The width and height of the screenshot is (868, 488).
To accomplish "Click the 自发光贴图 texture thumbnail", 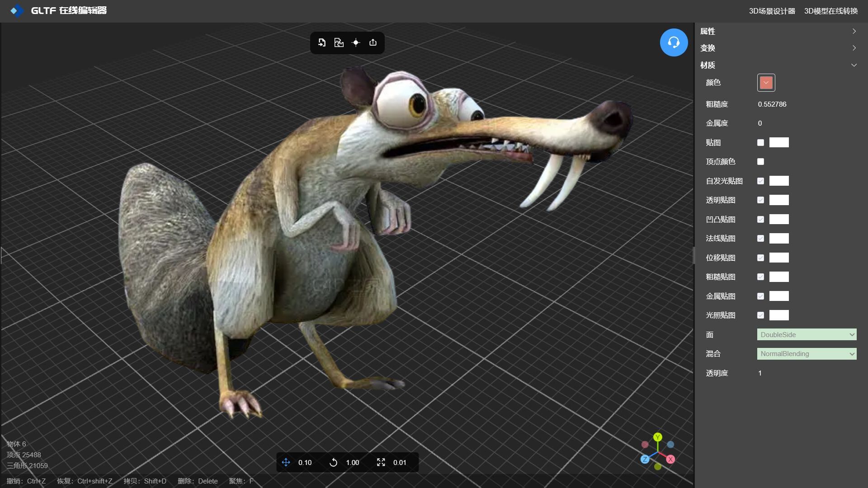I will [x=779, y=181].
